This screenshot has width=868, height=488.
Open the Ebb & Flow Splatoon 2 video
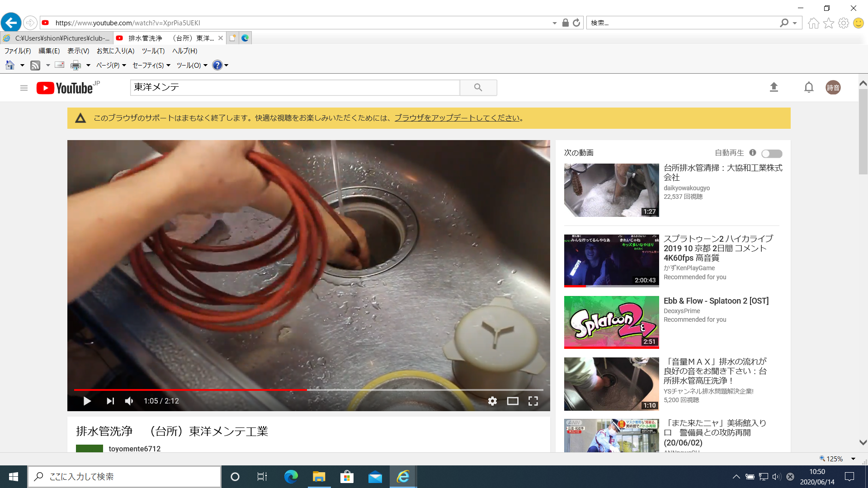[716, 301]
